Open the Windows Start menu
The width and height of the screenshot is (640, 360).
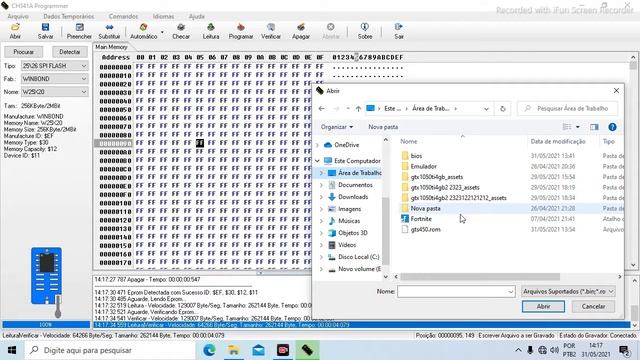(x=12, y=350)
